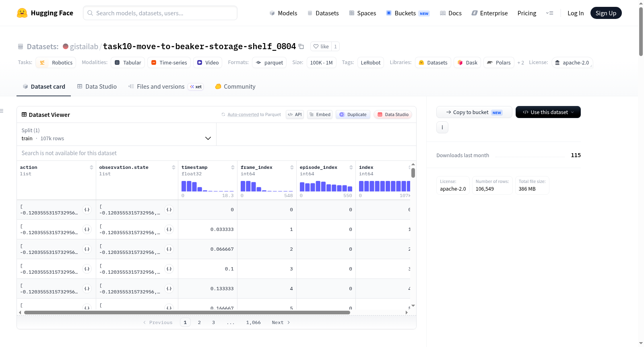644x347 pixels.
Task: Sort by the timestamp column
Action: 233,167
